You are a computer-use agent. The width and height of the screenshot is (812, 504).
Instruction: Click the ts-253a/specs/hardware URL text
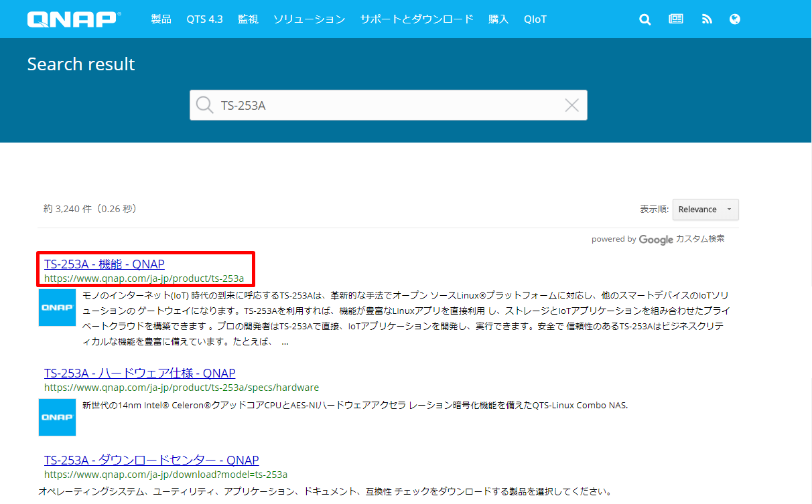coord(182,388)
